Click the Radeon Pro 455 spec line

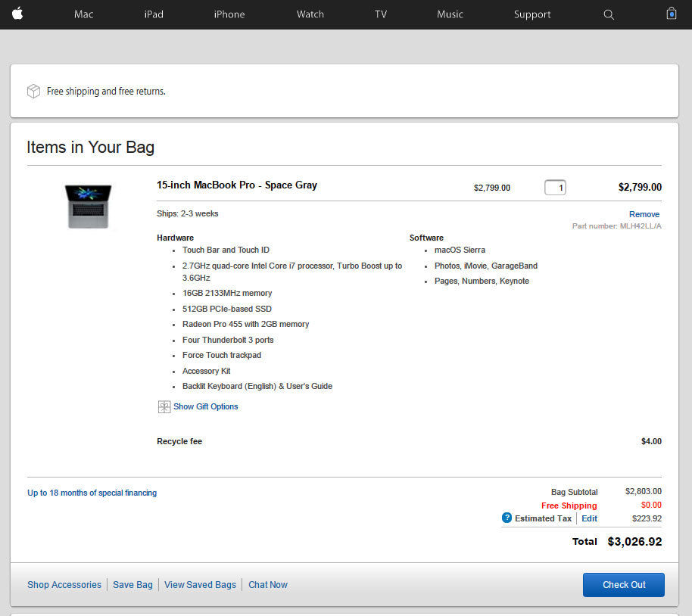pyautogui.click(x=245, y=324)
